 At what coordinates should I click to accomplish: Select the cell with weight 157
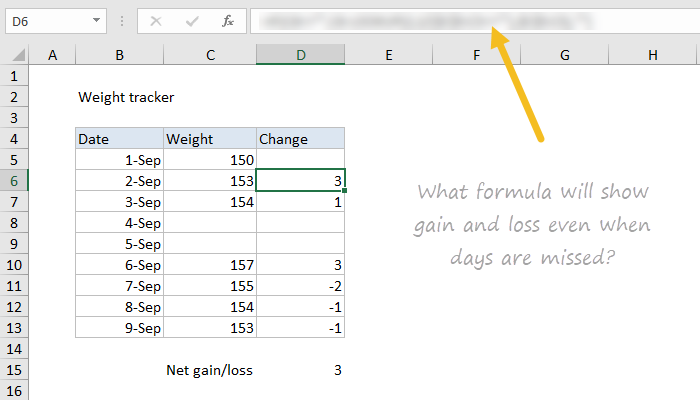[210, 264]
